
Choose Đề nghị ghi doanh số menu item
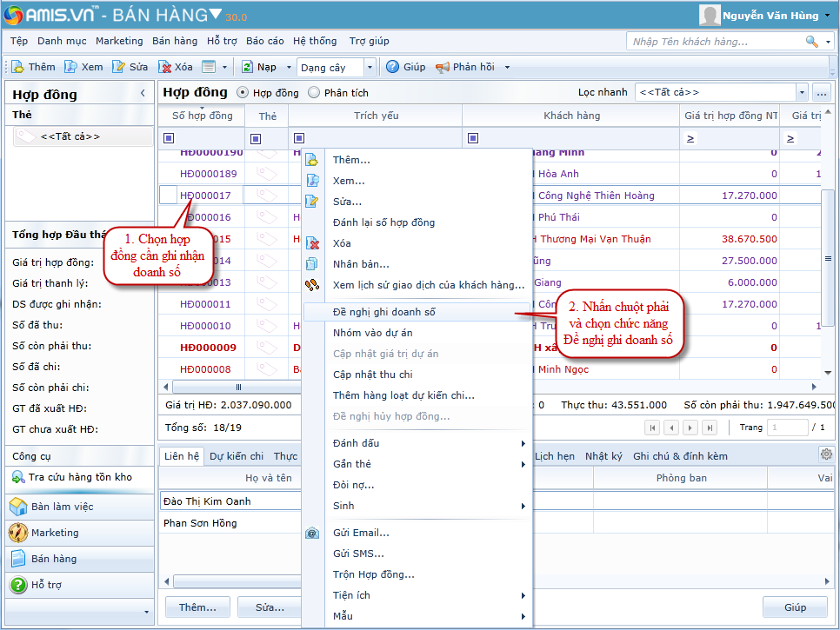coord(383,311)
